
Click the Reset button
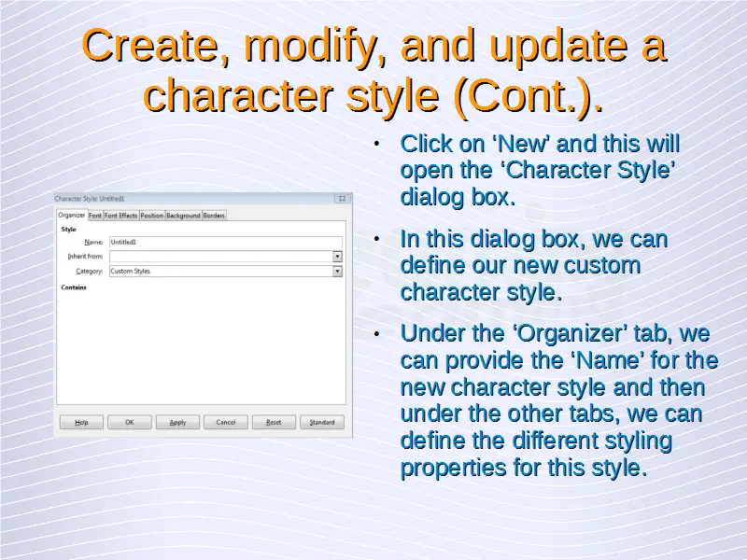[274, 422]
